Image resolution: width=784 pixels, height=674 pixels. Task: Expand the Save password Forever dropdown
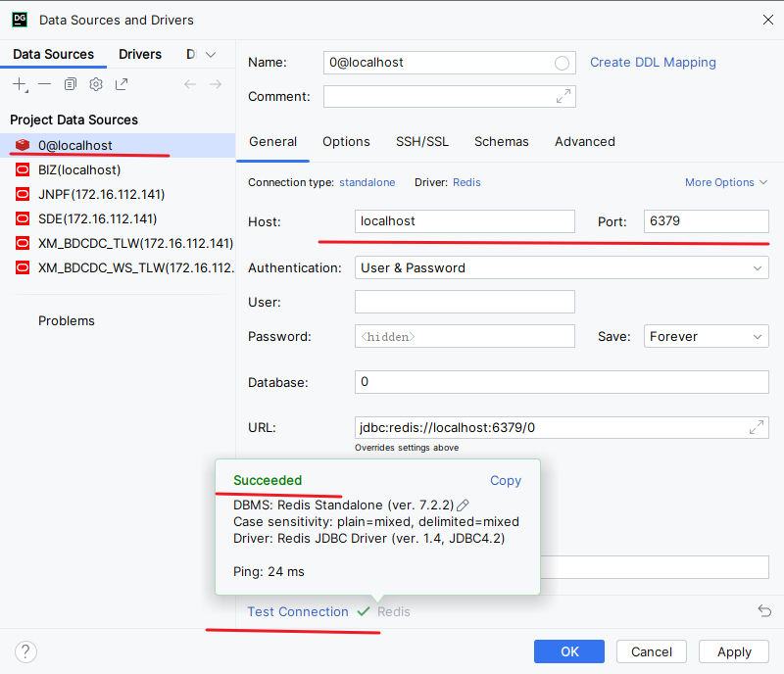tap(706, 336)
